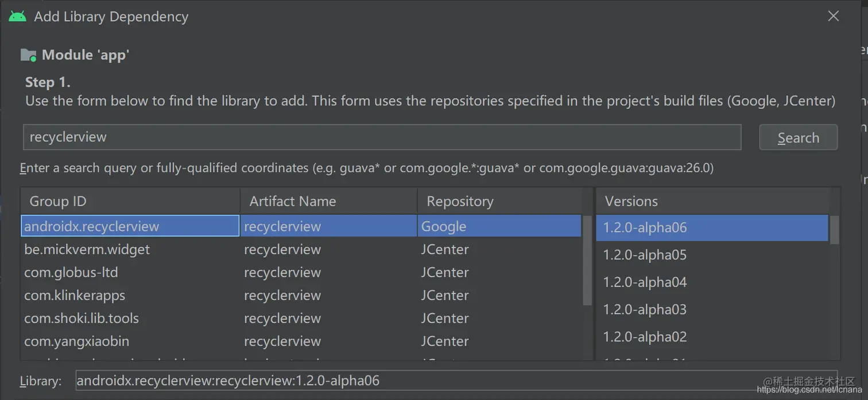Select the androidx.recyclerview group row
868x400 pixels.
tap(130, 226)
